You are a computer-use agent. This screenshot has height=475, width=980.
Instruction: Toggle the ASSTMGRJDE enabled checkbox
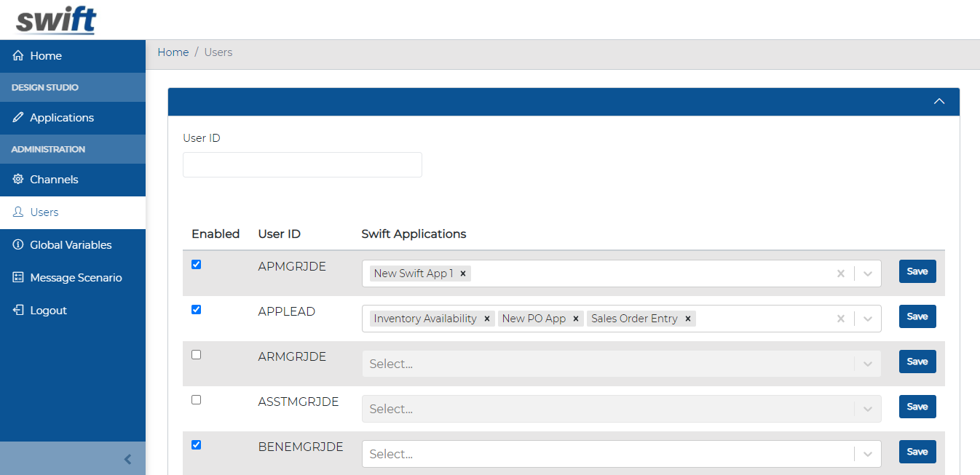click(x=196, y=399)
